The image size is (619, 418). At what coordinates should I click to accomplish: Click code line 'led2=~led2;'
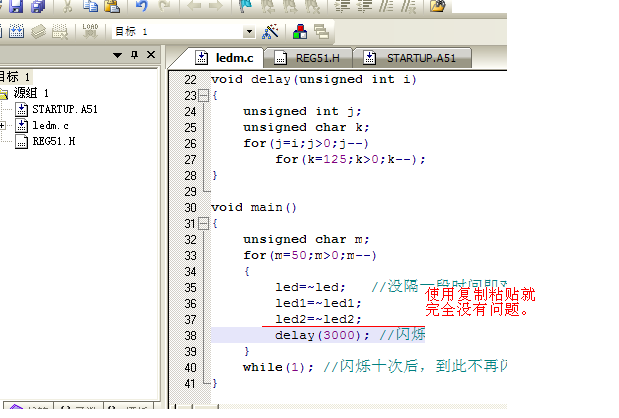(318, 319)
